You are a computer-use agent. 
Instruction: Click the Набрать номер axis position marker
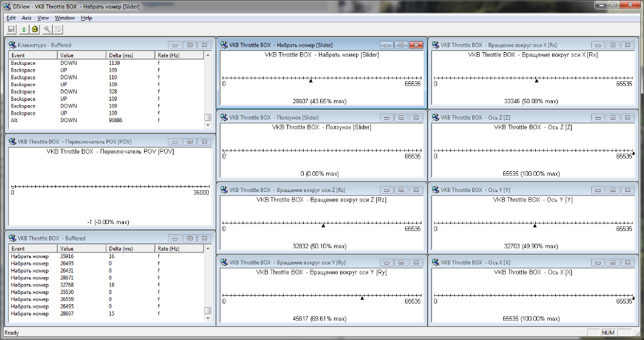(x=311, y=81)
